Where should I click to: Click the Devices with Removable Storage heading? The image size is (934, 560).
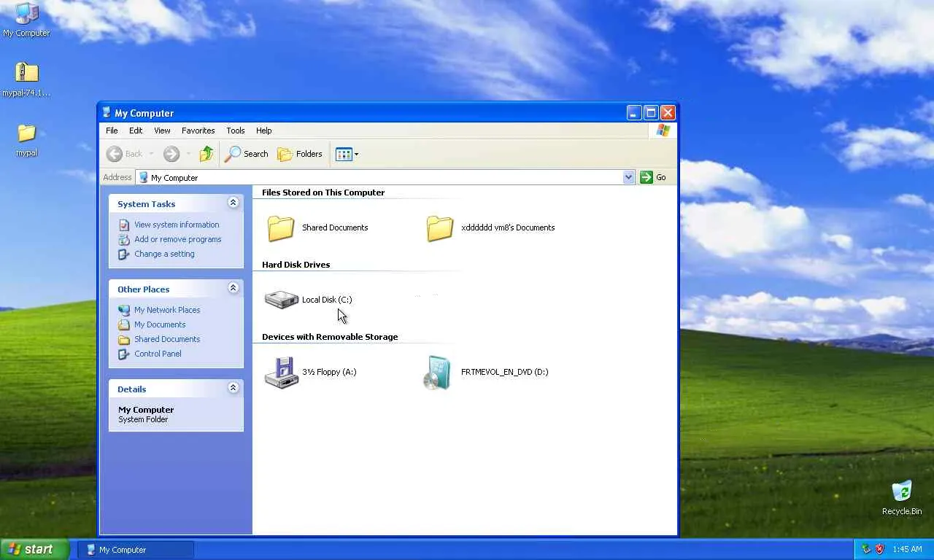(x=330, y=337)
